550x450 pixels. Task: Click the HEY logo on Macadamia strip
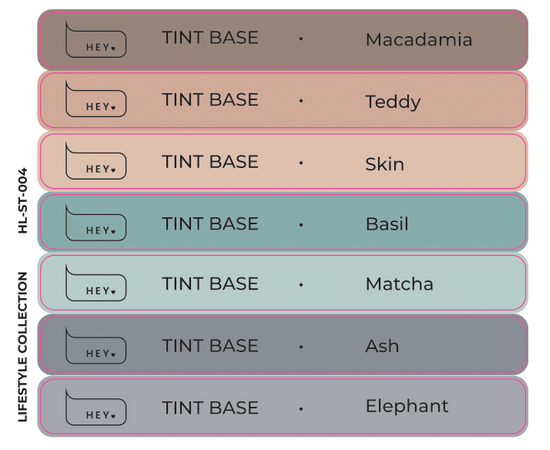(x=96, y=39)
